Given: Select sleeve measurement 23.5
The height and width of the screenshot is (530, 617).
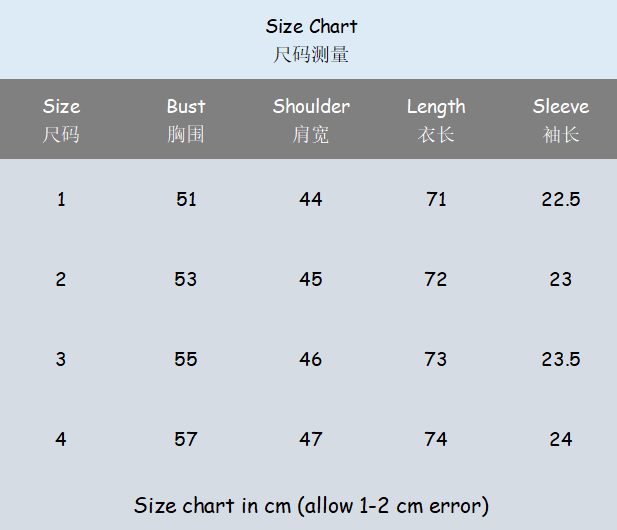Looking at the screenshot, I should tap(561, 359).
